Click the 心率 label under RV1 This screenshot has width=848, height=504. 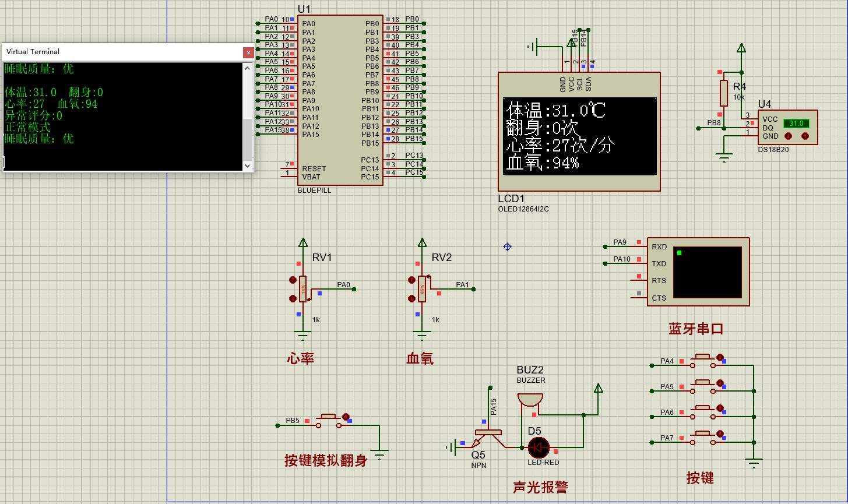(301, 358)
